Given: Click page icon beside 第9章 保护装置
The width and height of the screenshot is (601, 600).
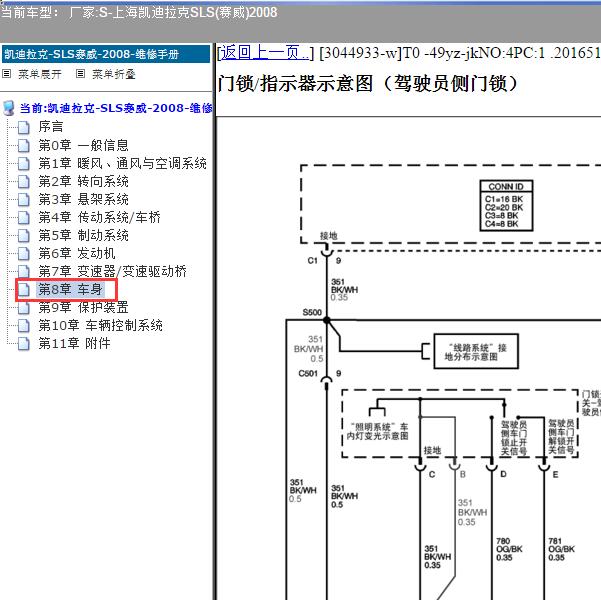Looking at the screenshot, I should point(24,307).
